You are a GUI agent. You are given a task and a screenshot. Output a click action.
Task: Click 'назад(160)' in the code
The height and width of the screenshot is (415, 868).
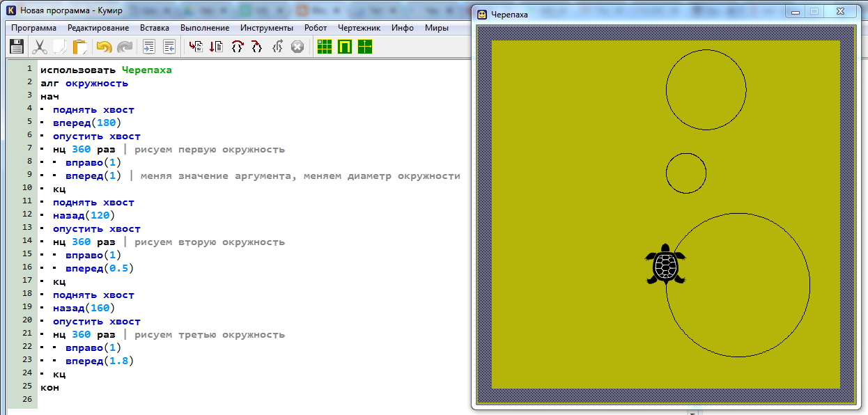[x=84, y=308]
